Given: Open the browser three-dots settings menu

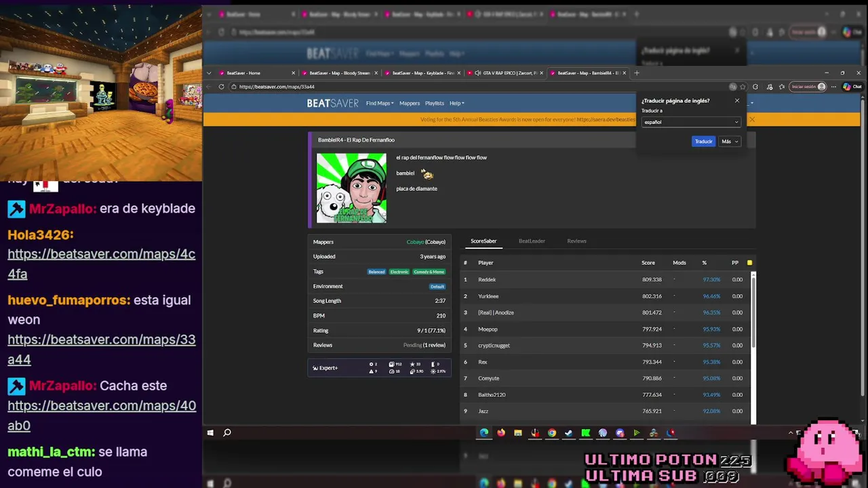Looking at the screenshot, I should [833, 87].
